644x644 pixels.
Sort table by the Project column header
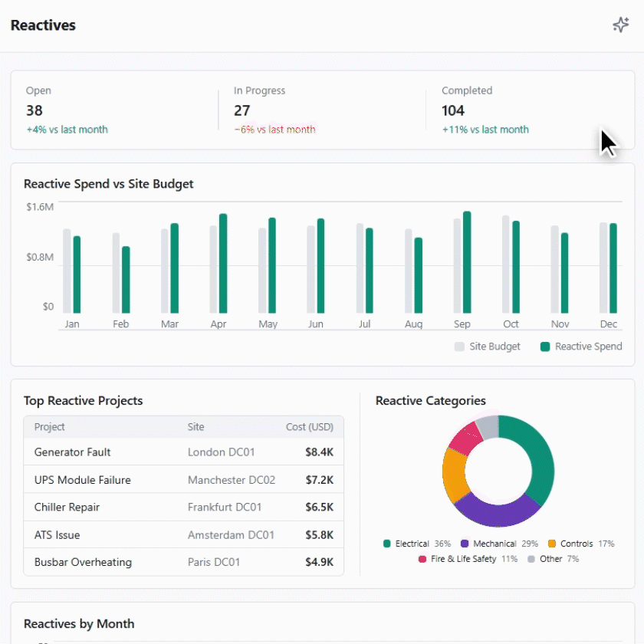point(50,427)
